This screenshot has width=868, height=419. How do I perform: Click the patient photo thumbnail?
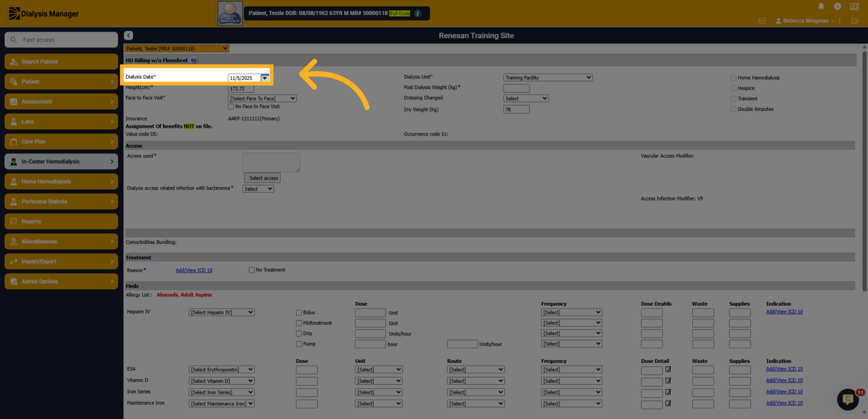tap(230, 13)
